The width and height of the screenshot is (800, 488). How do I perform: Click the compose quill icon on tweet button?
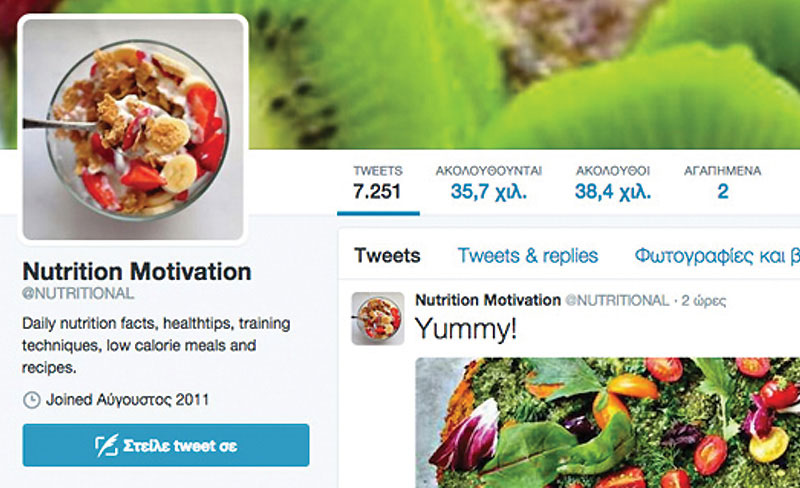(107, 446)
